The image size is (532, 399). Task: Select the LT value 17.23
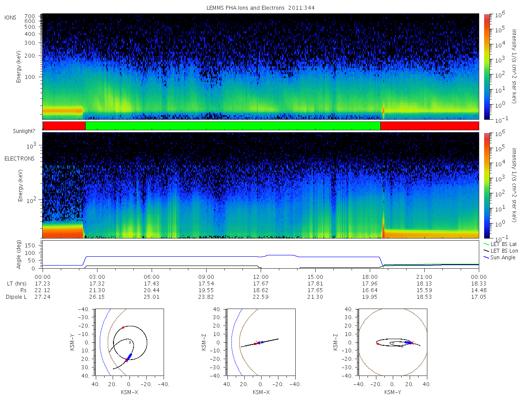coord(42,283)
